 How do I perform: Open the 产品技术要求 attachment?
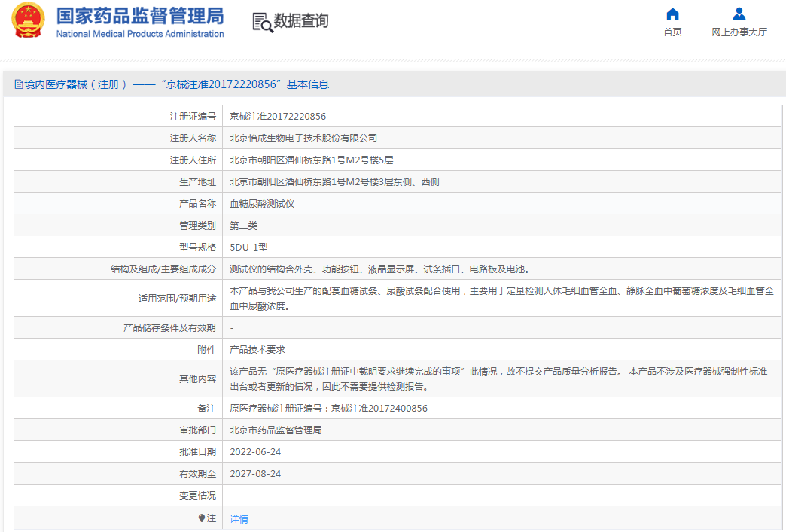257,350
